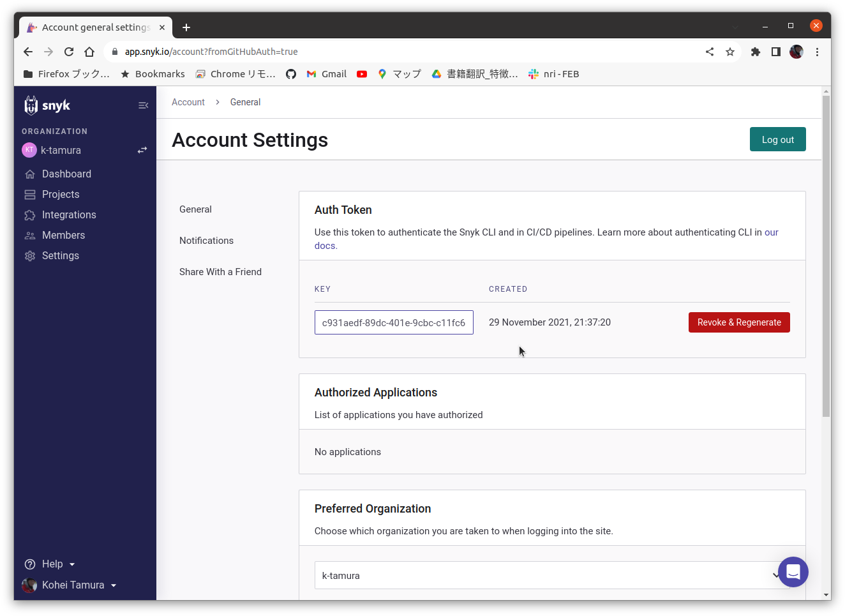Switch to the Notifications tab

tap(206, 241)
